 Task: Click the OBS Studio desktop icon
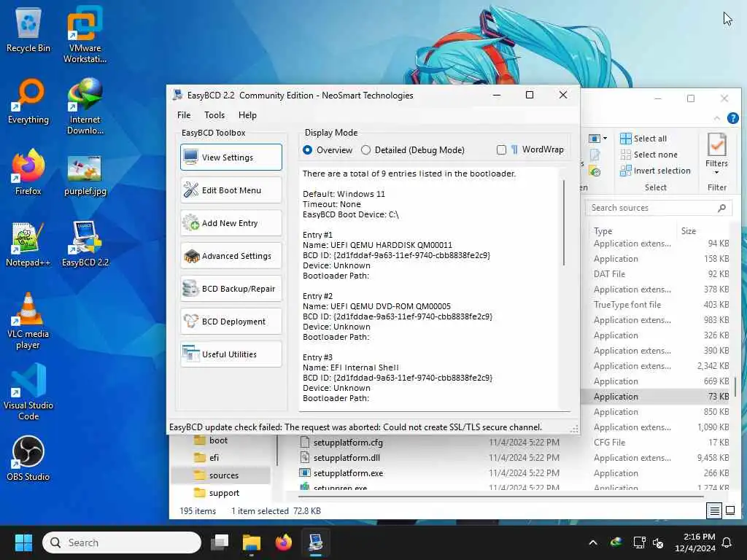pyautogui.click(x=28, y=459)
